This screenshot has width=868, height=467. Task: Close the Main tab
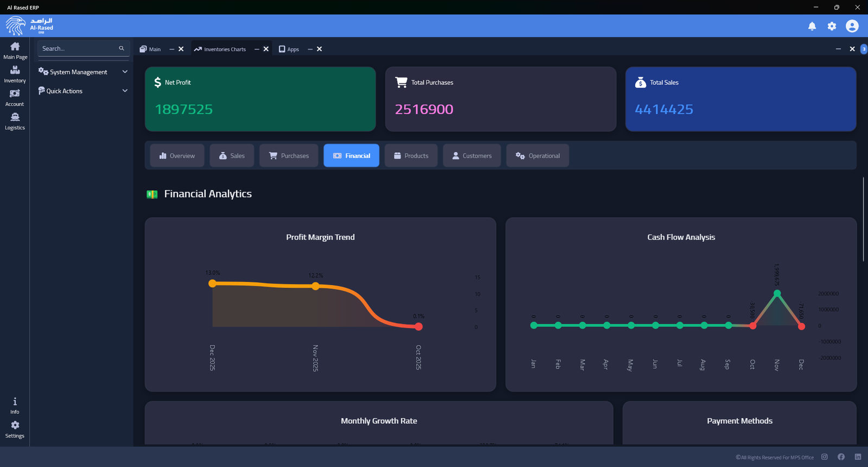(181, 49)
